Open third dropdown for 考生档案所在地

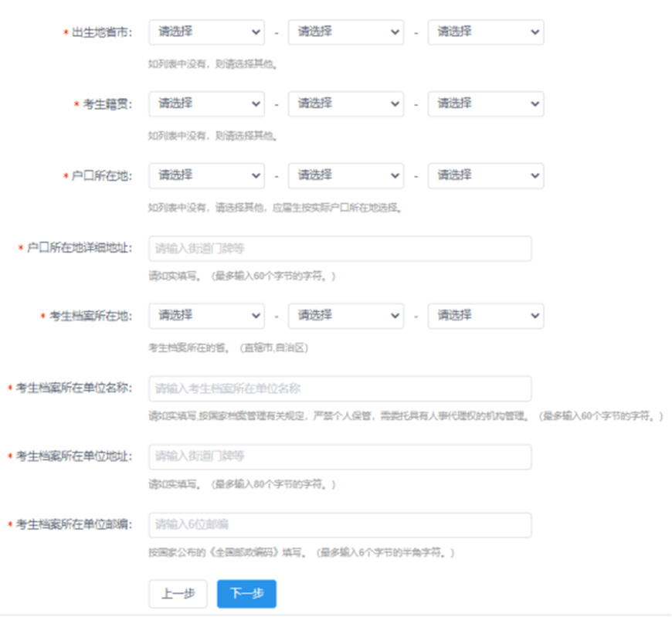point(486,316)
